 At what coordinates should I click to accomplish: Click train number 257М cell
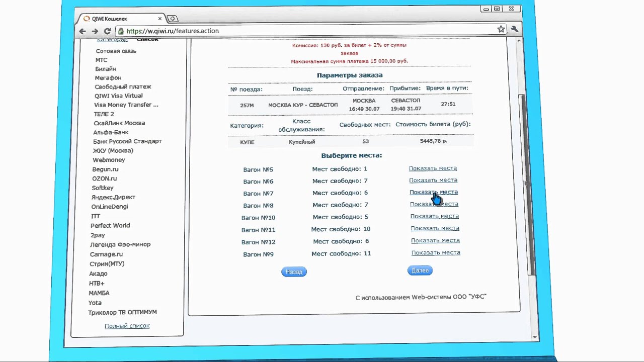(x=247, y=105)
